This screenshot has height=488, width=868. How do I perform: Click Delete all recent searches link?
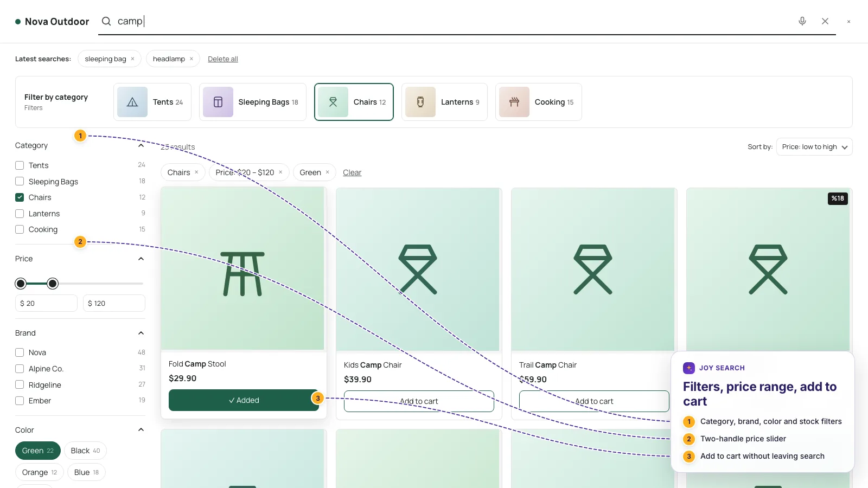(223, 59)
